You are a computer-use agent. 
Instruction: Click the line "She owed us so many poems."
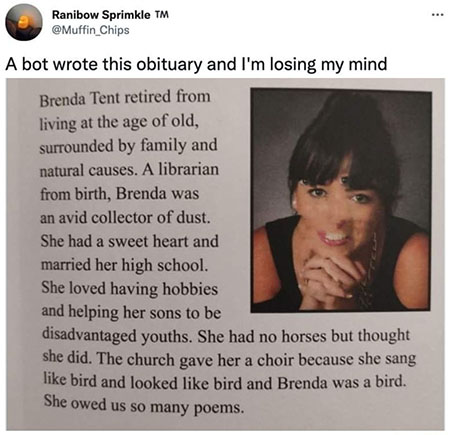[144, 405]
